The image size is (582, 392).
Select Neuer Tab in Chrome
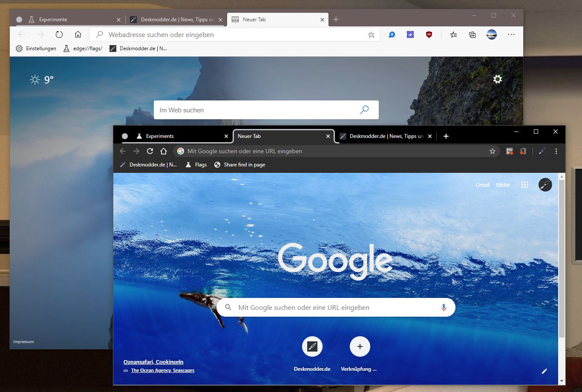tap(283, 136)
